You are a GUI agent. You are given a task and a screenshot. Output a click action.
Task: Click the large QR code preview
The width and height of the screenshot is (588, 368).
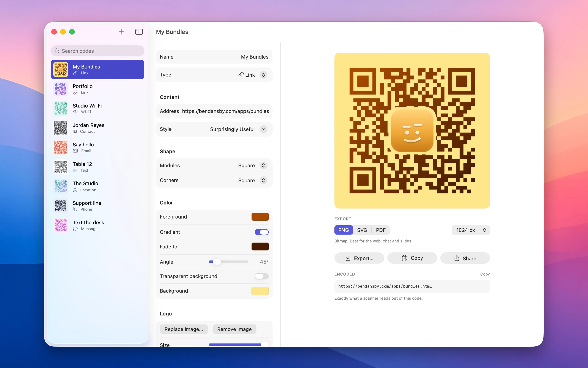click(x=412, y=130)
